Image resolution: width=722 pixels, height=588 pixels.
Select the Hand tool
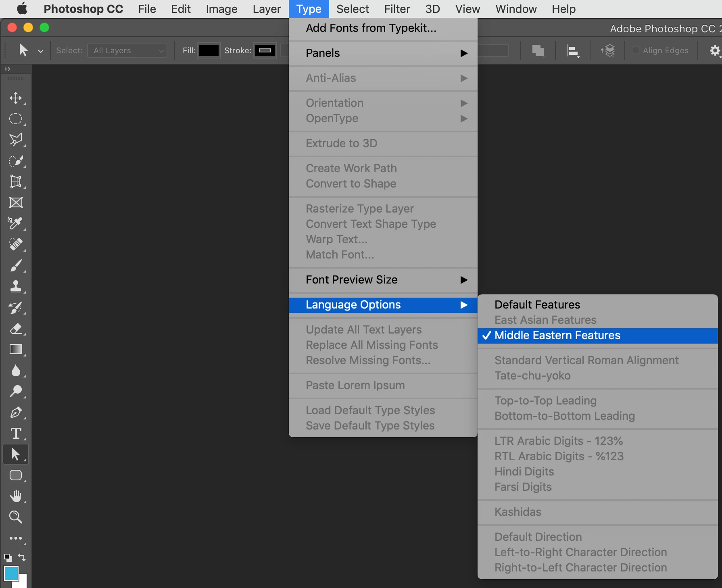click(16, 496)
